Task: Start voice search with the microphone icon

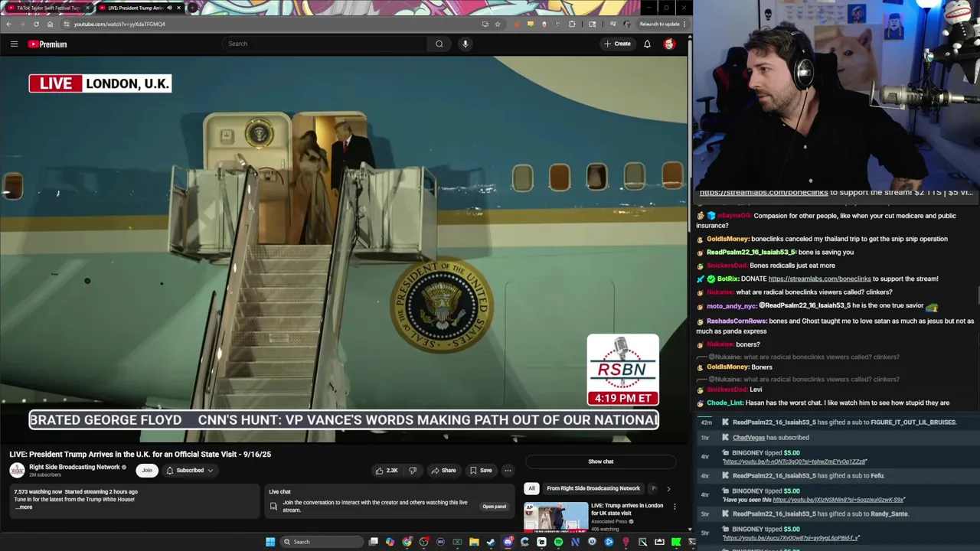Action: click(465, 44)
